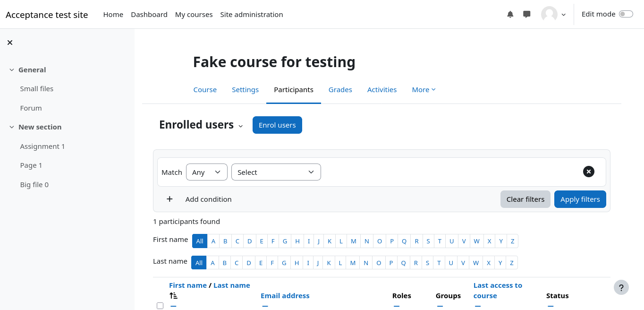Click the plus icon to add condition
644x310 pixels.
(169, 199)
